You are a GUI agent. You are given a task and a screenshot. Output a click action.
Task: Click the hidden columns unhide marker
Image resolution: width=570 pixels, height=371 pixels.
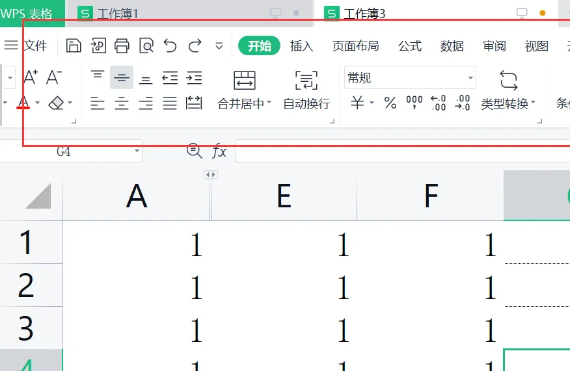click(x=210, y=175)
